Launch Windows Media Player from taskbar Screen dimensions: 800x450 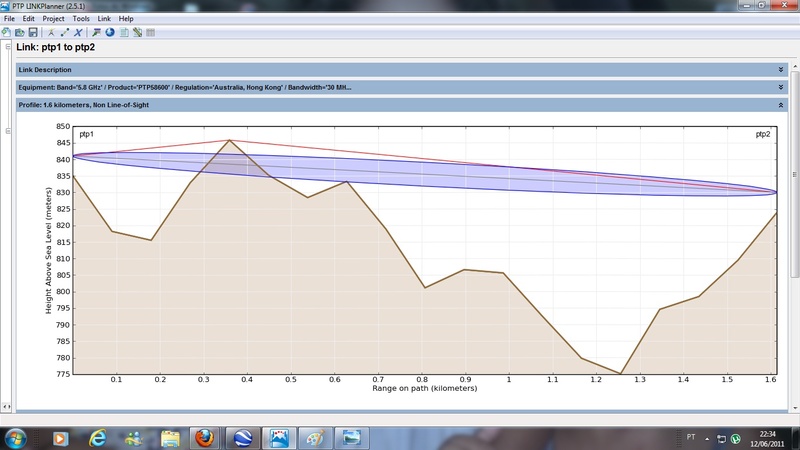click(x=60, y=438)
